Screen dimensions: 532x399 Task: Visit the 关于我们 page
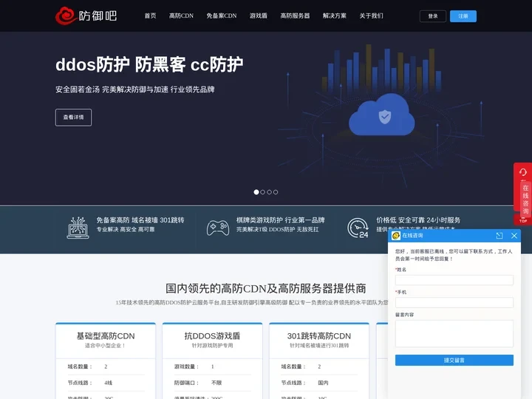click(371, 16)
